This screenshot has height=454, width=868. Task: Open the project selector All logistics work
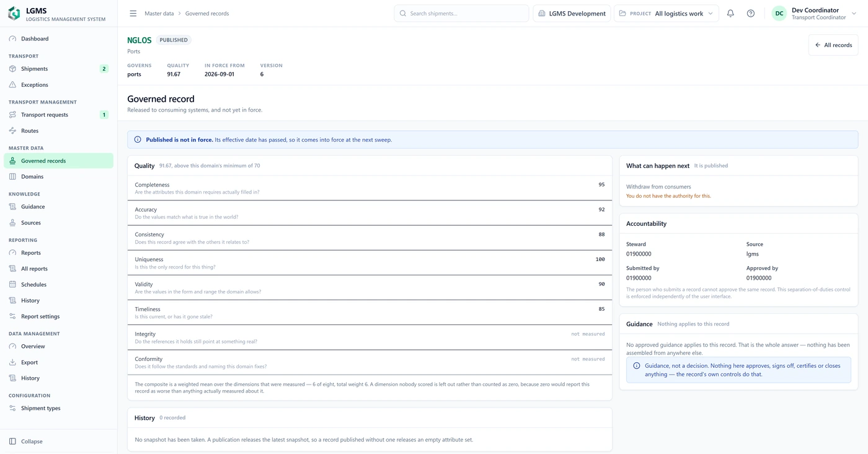coord(666,14)
